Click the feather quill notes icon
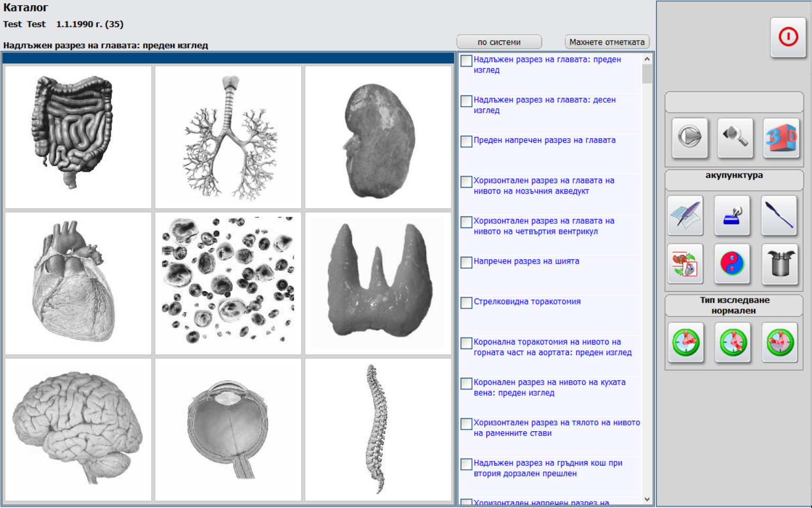The image size is (812, 508). click(685, 215)
